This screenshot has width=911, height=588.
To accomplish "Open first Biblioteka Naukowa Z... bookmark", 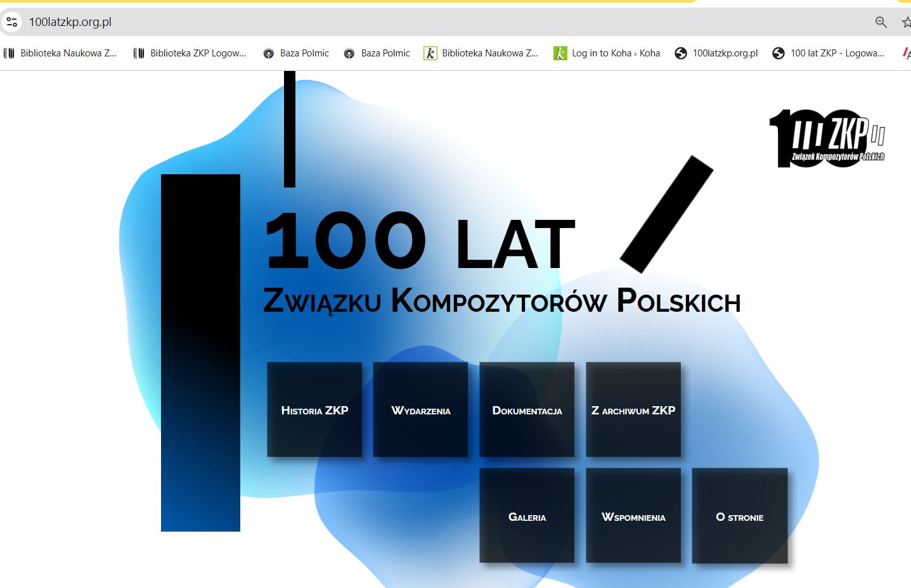I will tap(60, 53).
